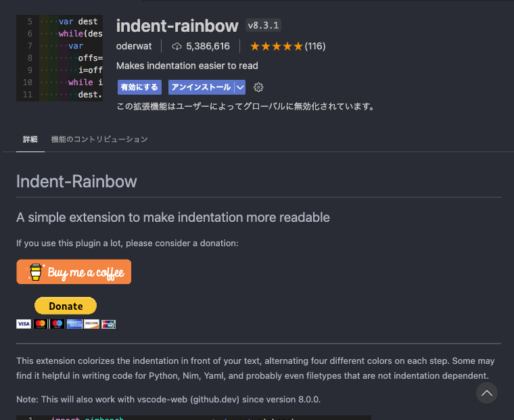
Task: Switch to the 機能のコントリビューション tab
Action: [x=99, y=139]
